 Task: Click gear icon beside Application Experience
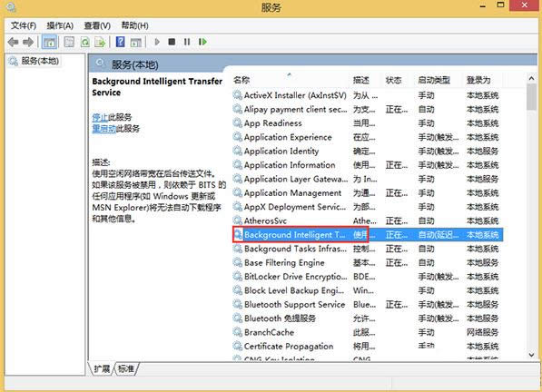click(238, 137)
